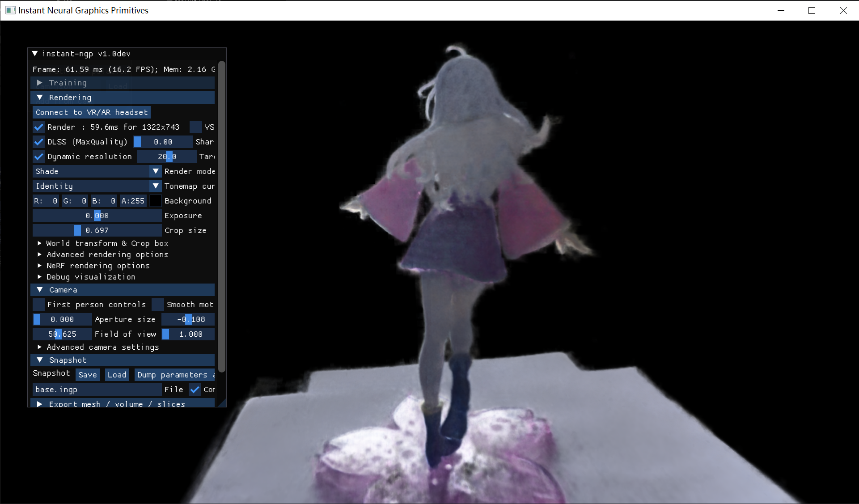The width and height of the screenshot is (859, 504).
Task: Click the snapshot Load button
Action: [117, 375]
